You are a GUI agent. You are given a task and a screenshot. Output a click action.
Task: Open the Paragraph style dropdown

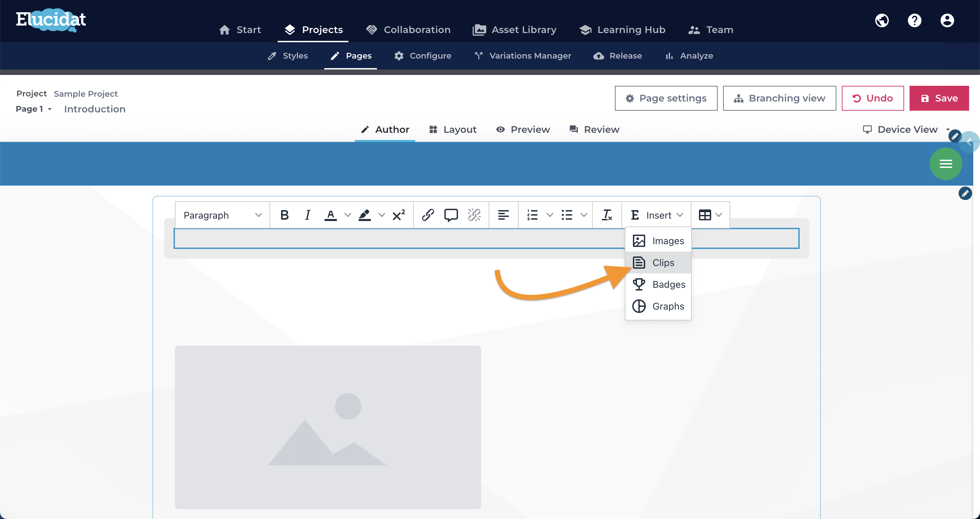tap(223, 215)
